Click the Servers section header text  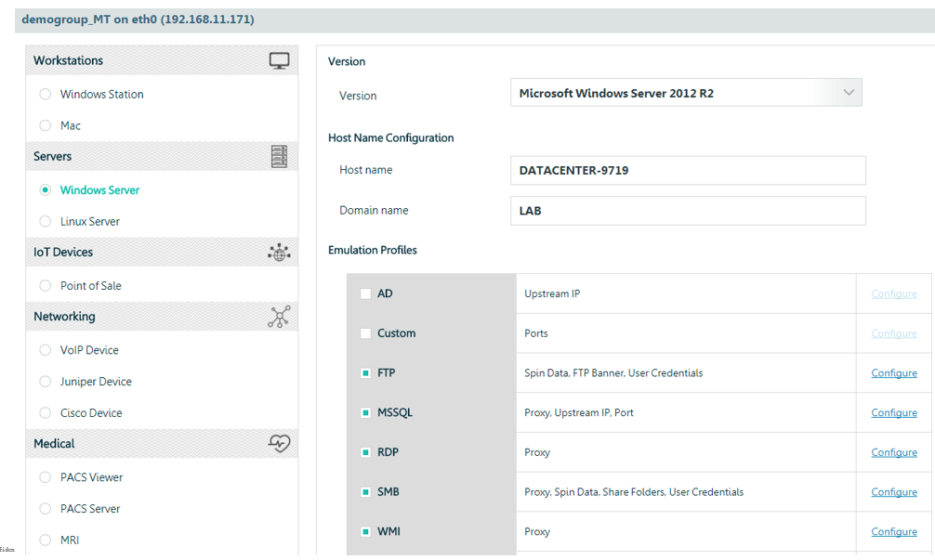52,157
